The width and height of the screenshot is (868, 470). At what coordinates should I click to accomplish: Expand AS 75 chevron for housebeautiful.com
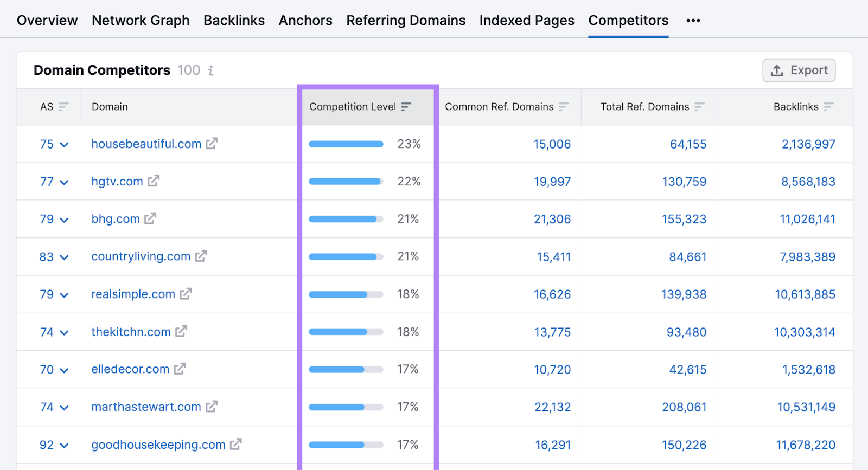[64, 145]
